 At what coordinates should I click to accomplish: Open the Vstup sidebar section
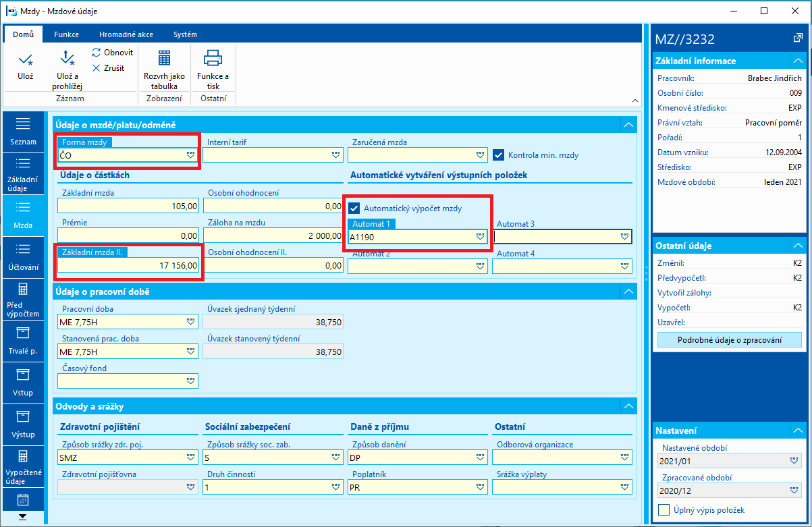(x=23, y=383)
